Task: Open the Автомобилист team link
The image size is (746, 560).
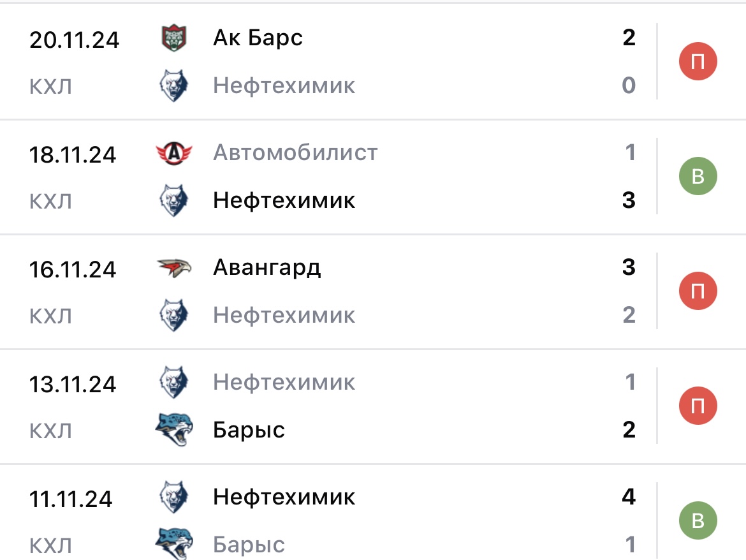Action: (x=295, y=153)
